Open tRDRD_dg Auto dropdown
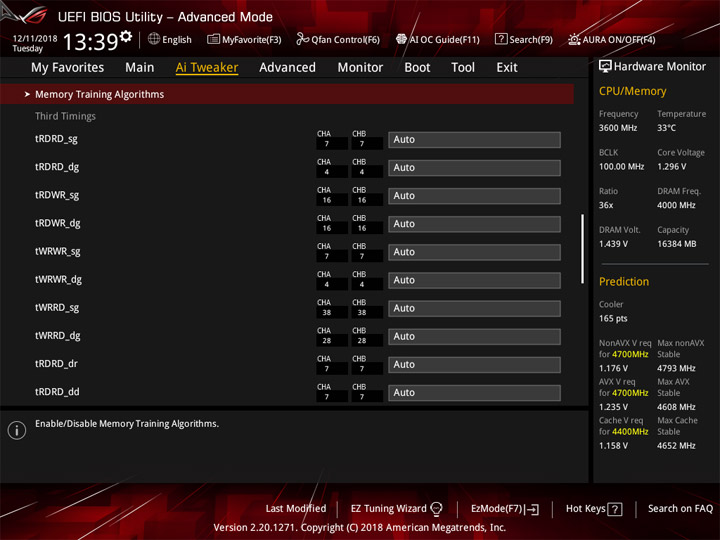This screenshot has height=540, width=720. [474, 168]
